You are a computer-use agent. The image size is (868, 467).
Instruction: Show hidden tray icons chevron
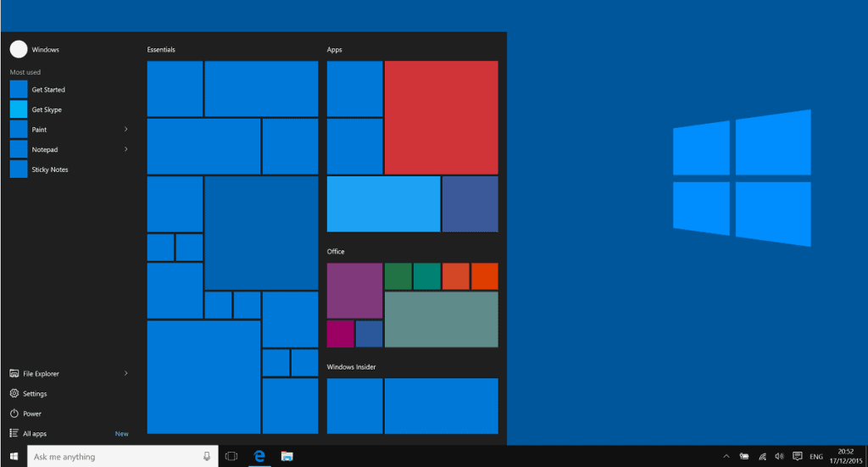pyautogui.click(x=726, y=457)
